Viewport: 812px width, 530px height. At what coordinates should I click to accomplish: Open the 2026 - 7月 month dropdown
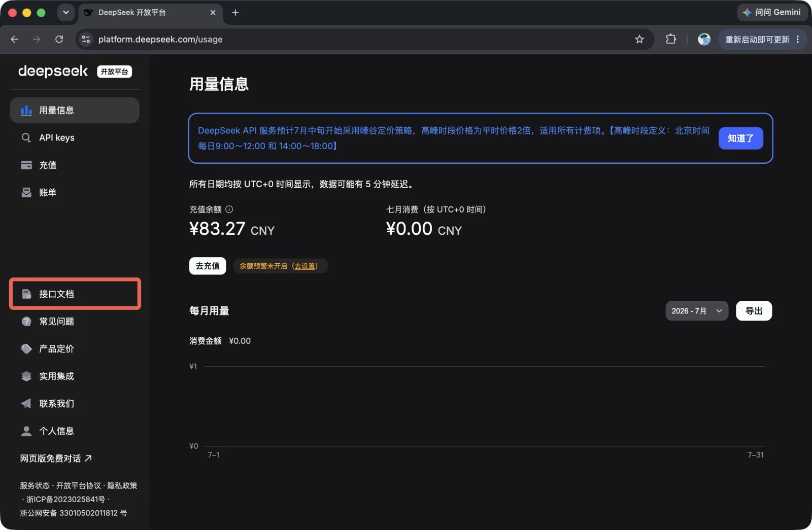click(x=697, y=311)
